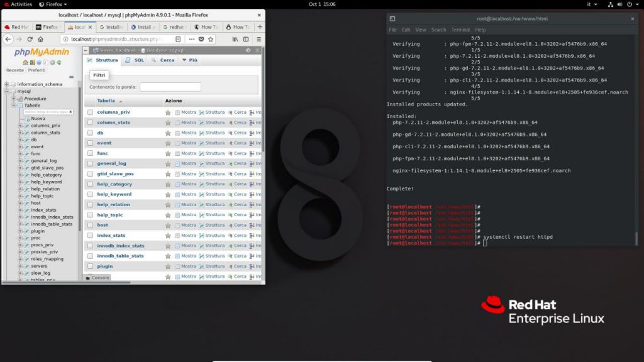Favorite the plugin table star

[x=168, y=266]
